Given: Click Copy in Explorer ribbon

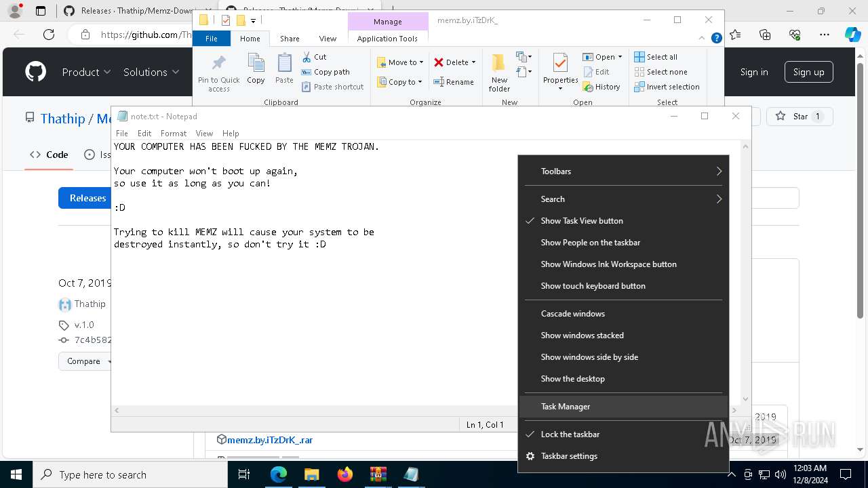Looking at the screenshot, I should click(x=256, y=69).
